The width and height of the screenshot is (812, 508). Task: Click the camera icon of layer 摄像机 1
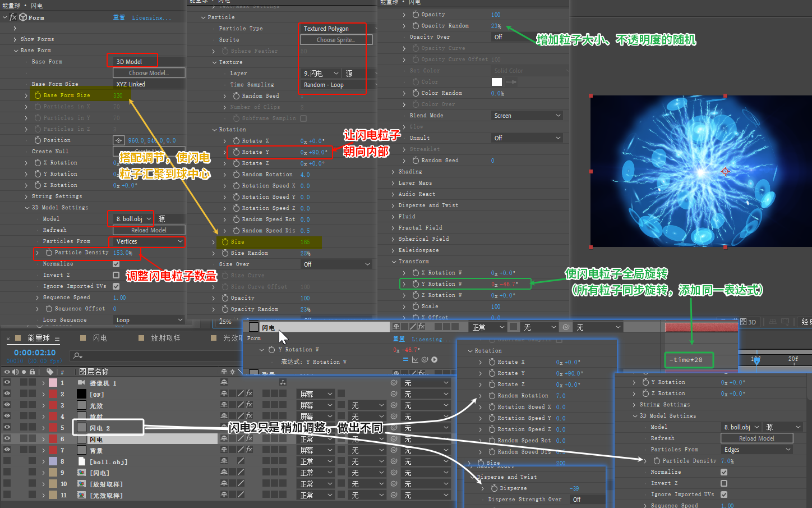coord(81,383)
